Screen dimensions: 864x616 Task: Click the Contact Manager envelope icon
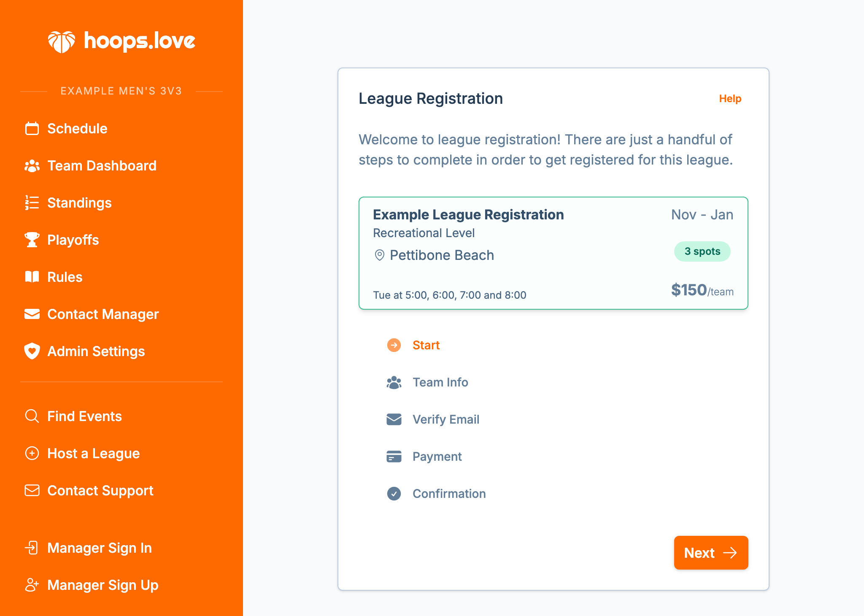coord(32,314)
